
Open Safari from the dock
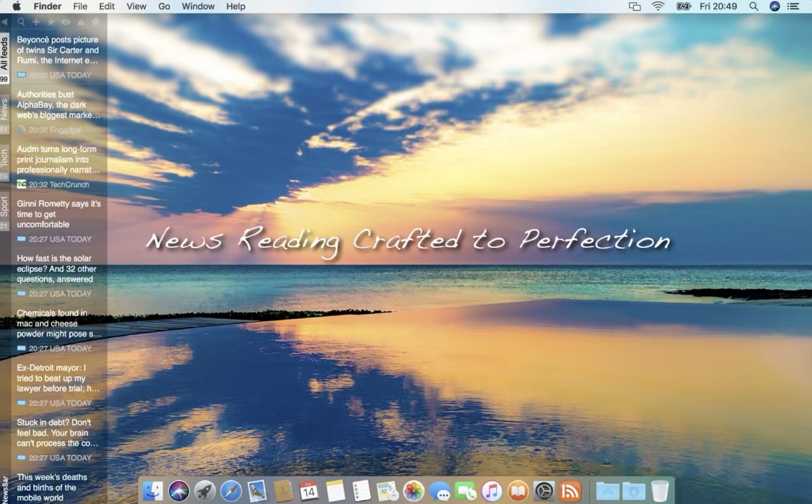(x=231, y=491)
